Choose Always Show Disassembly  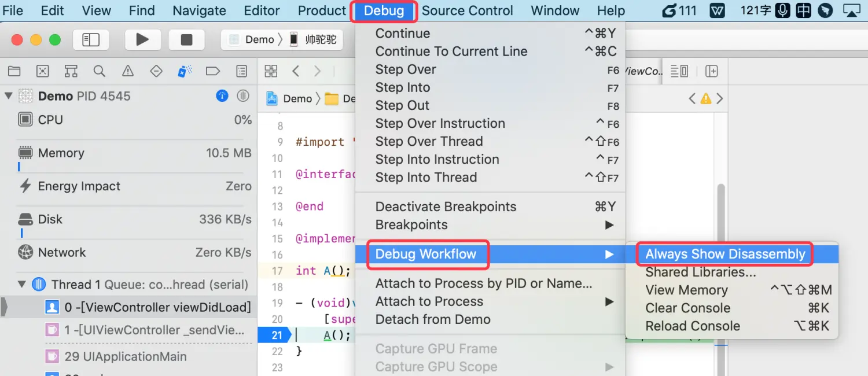click(732, 254)
